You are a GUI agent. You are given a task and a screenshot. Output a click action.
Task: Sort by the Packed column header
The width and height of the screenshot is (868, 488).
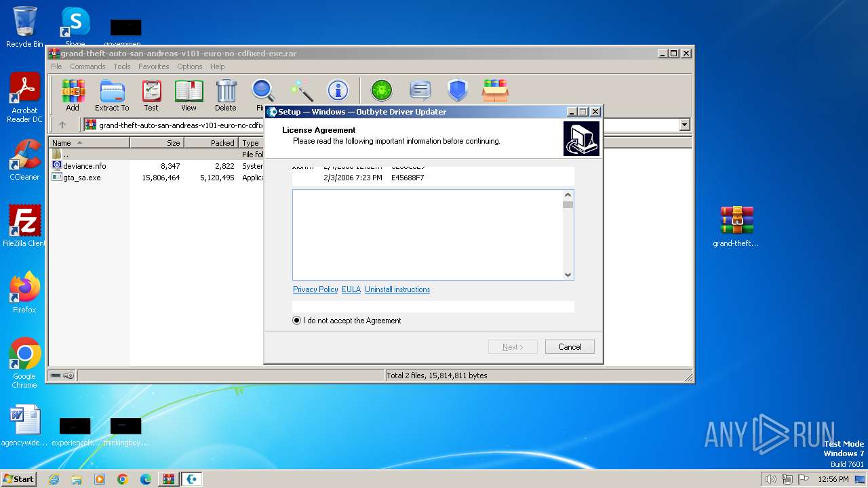[x=211, y=143]
